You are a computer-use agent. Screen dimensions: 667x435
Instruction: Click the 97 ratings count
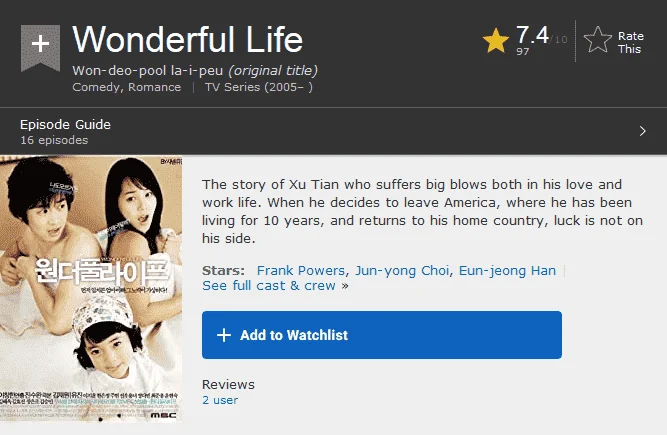point(522,51)
